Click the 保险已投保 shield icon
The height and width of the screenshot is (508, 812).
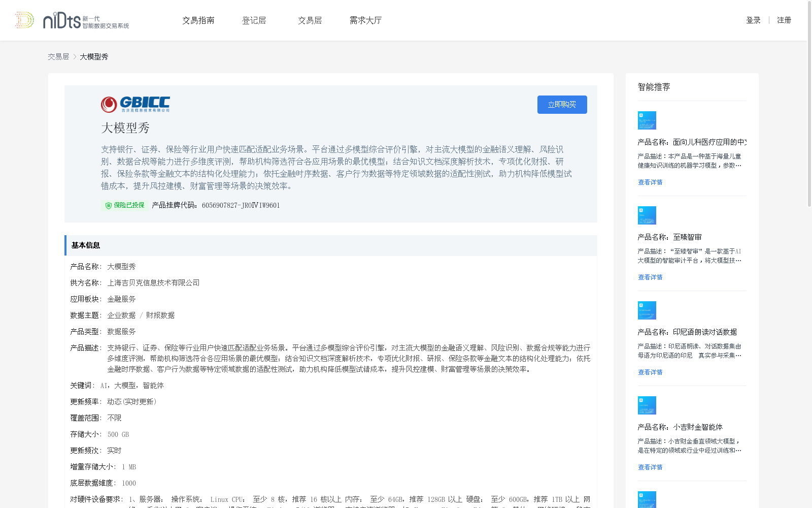108,205
